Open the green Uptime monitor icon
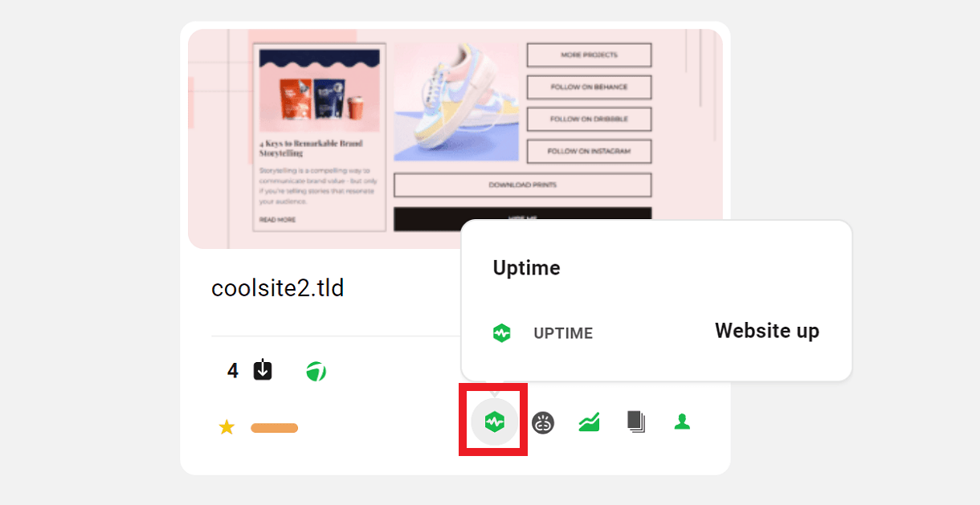This screenshot has width=980, height=505. tap(494, 421)
